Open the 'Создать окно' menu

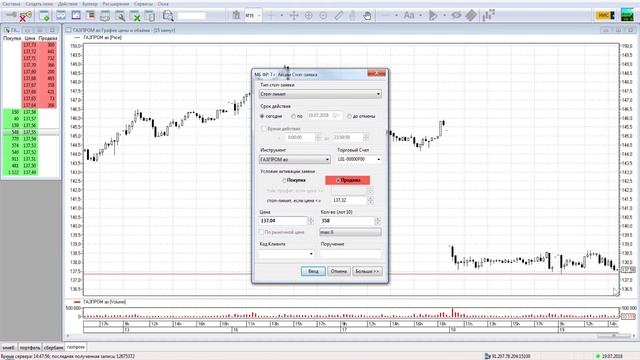click(x=39, y=4)
